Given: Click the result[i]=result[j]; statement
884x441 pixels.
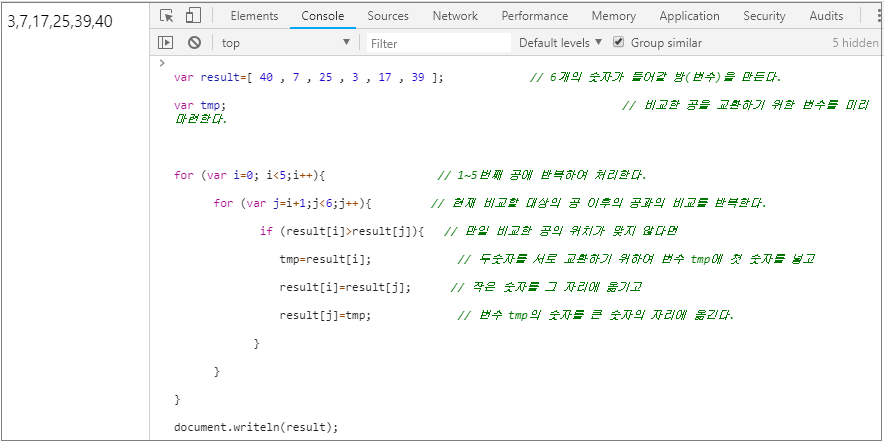Looking at the screenshot, I should click(345, 287).
